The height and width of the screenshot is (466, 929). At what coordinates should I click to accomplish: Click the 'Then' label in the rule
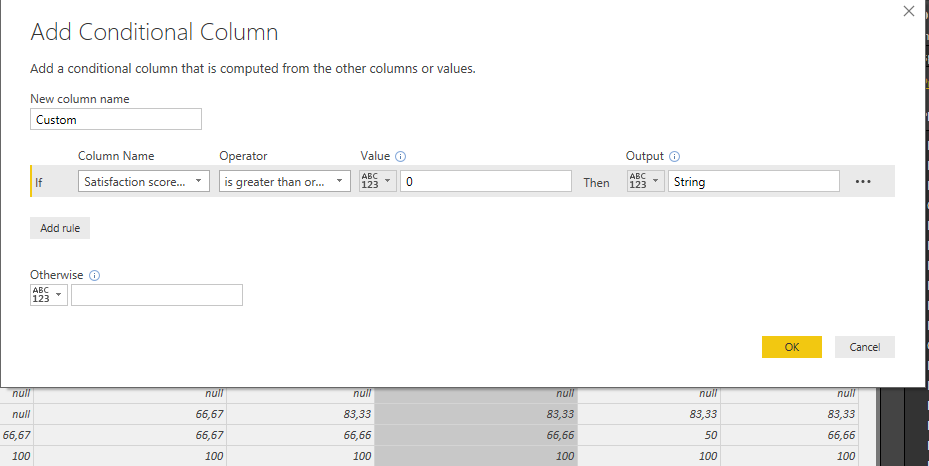click(x=596, y=182)
